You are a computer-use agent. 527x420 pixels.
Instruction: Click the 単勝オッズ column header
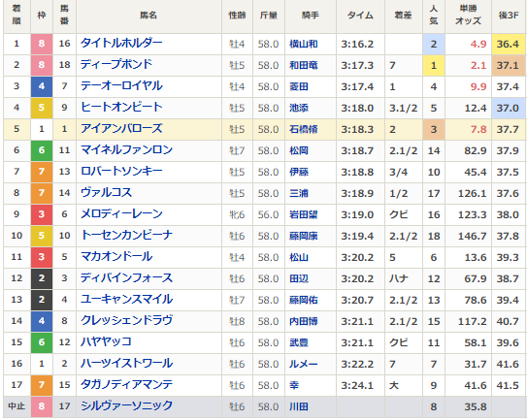(468, 16)
